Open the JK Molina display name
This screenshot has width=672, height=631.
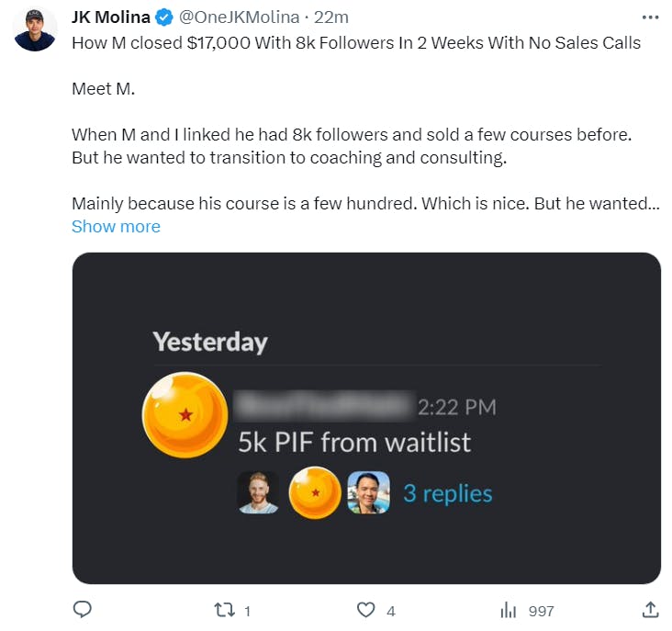[x=111, y=17]
